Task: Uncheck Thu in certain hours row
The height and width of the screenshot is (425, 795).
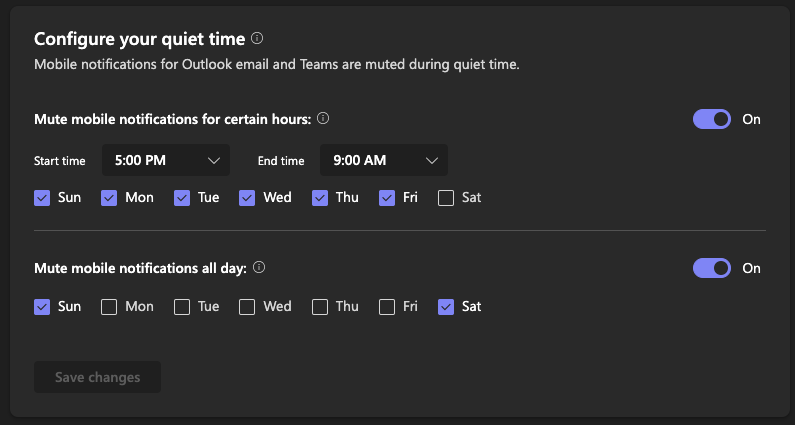Action: (x=320, y=198)
